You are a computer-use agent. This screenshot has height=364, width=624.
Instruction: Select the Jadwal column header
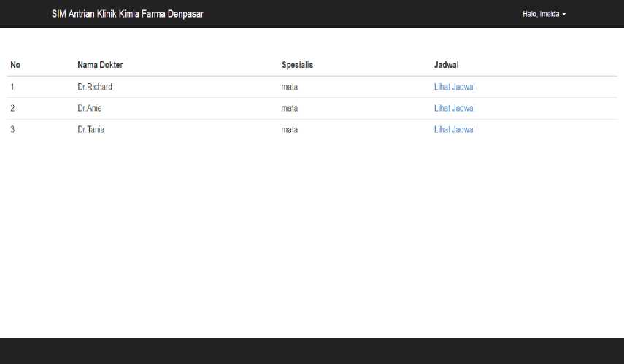pos(446,65)
